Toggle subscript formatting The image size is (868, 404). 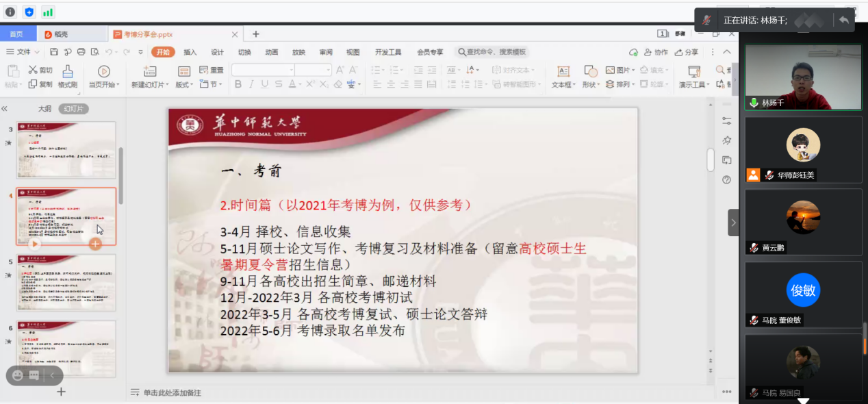pos(324,84)
